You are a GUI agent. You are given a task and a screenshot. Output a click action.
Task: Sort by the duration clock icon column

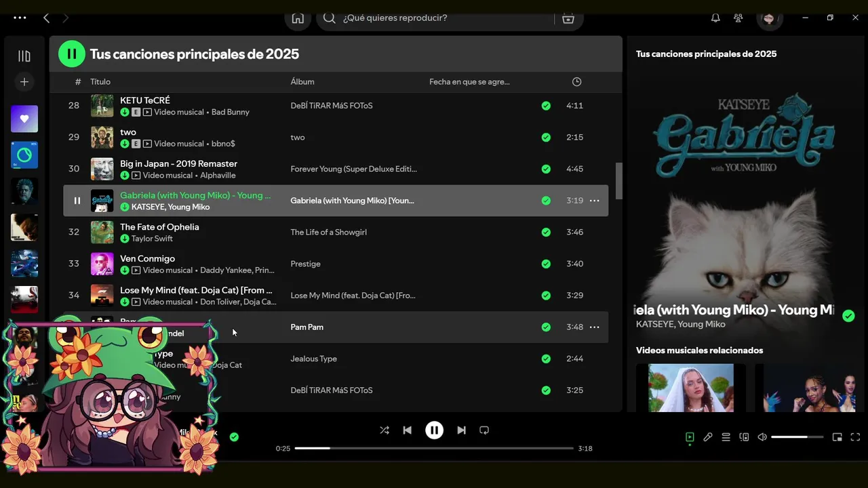tap(576, 82)
